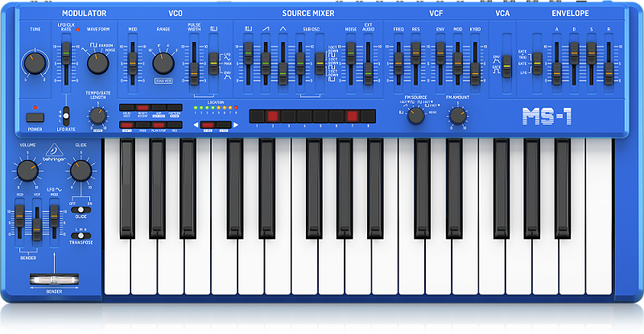
Task: Click the Pattern button
Action: [175, 108]
